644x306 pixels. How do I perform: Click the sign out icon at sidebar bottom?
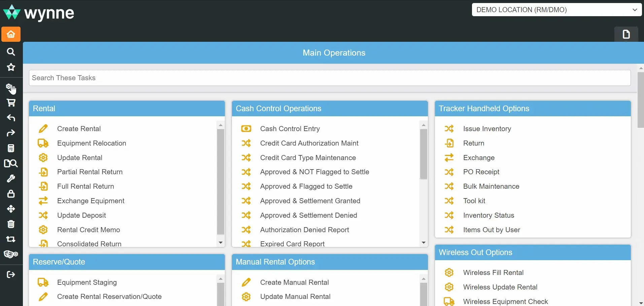point(11,274)
